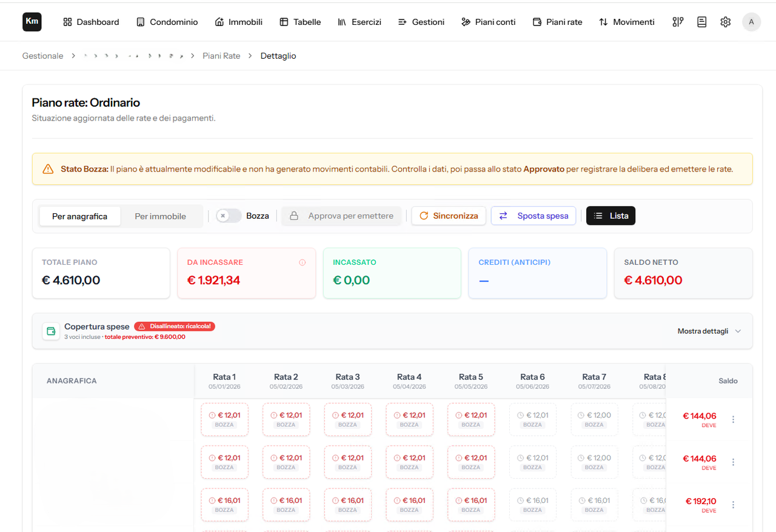Click Approva per emettere button
776x532 pixels.
(341, 216)
